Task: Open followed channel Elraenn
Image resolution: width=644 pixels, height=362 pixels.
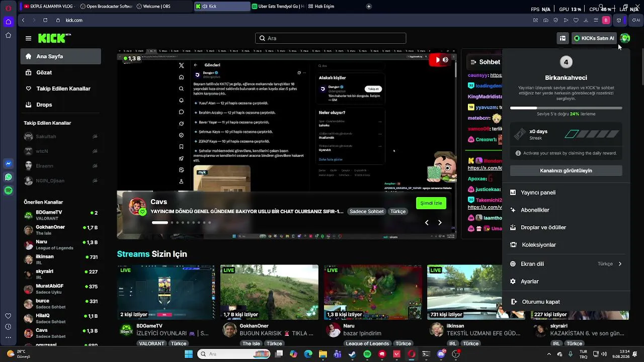Action: click(x=61, y=166)
